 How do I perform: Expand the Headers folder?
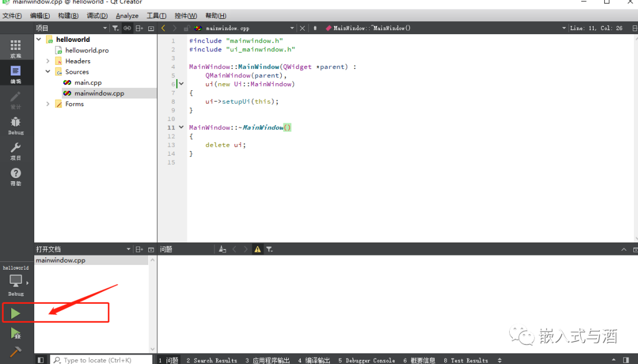click(48, 61)
